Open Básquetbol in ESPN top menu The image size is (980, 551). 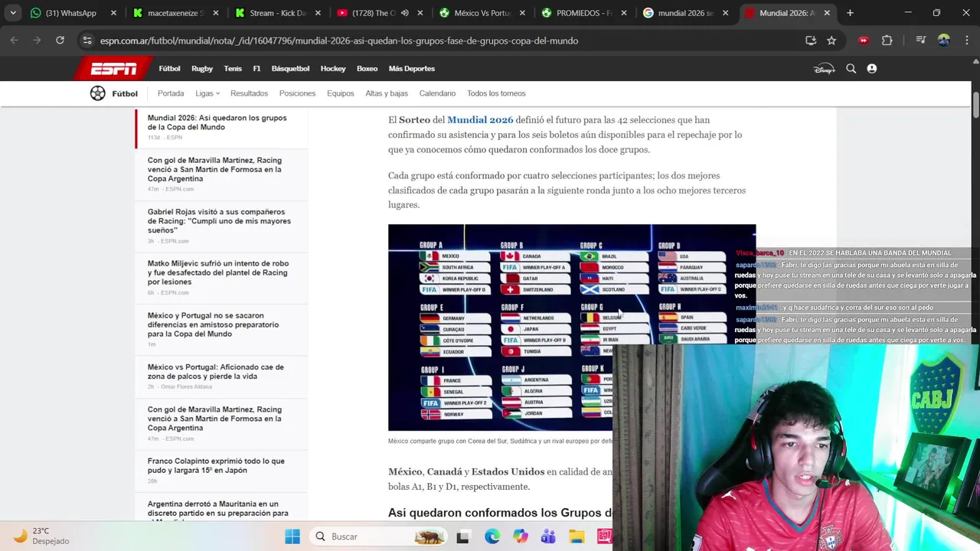coord(290,69)
